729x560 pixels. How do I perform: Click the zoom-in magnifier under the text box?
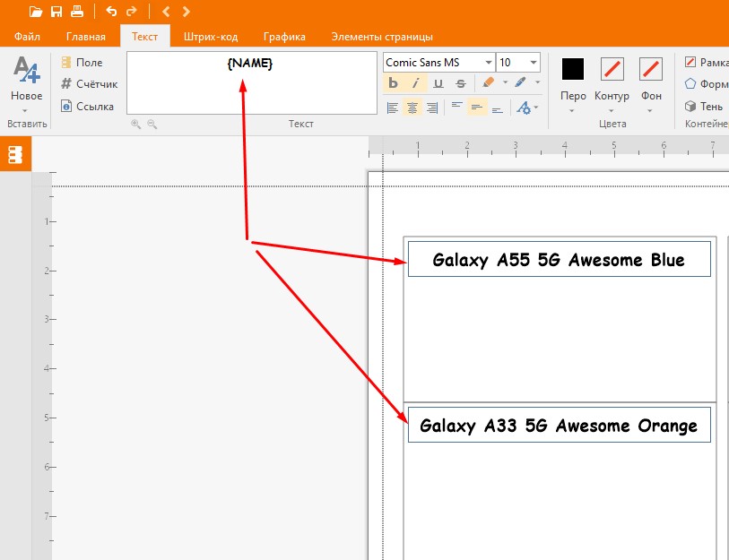point(136,125)
